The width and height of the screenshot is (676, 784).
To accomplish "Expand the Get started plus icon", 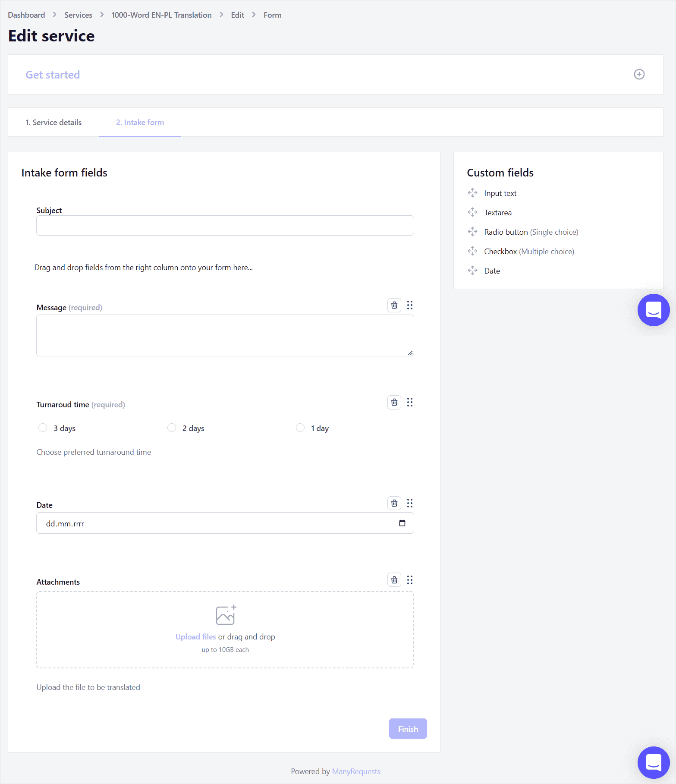I will click(639, 74).
